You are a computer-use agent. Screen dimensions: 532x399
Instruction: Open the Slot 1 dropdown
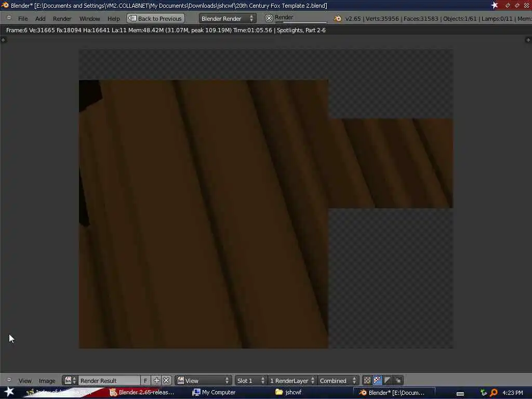(250, 380)
